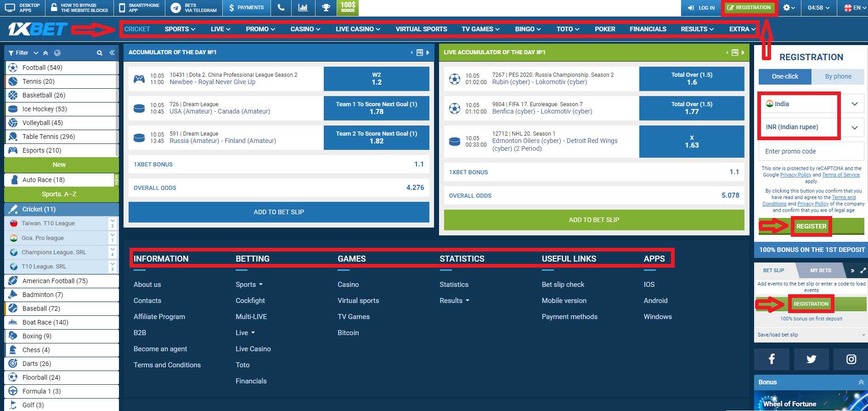The image size is (868, 411).
Task: Open the Affiliate Program link
Action: pos(159,317)
